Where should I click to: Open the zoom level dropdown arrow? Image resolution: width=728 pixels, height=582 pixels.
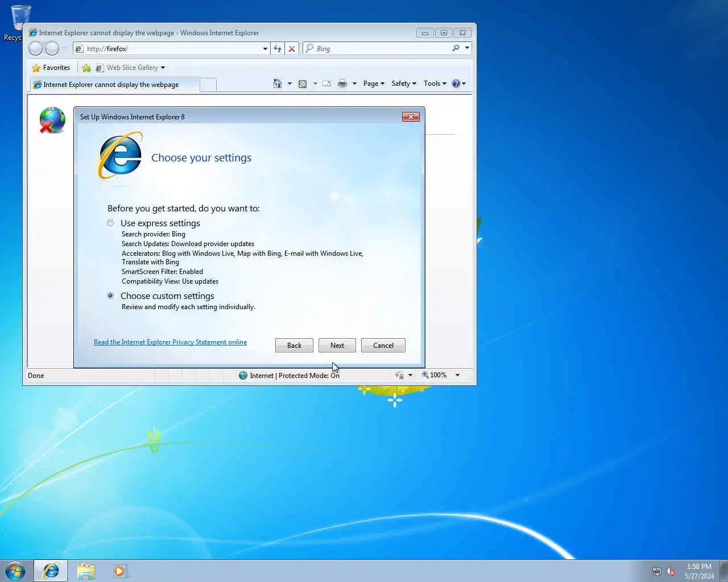click(x=457, y=375)
